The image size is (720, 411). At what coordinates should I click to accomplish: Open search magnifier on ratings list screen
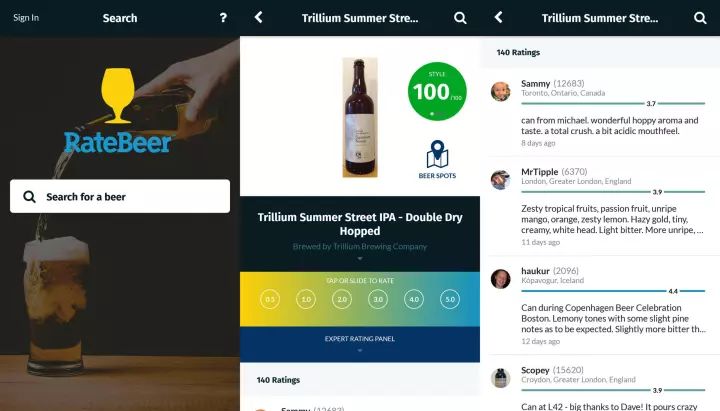point(700,18)
